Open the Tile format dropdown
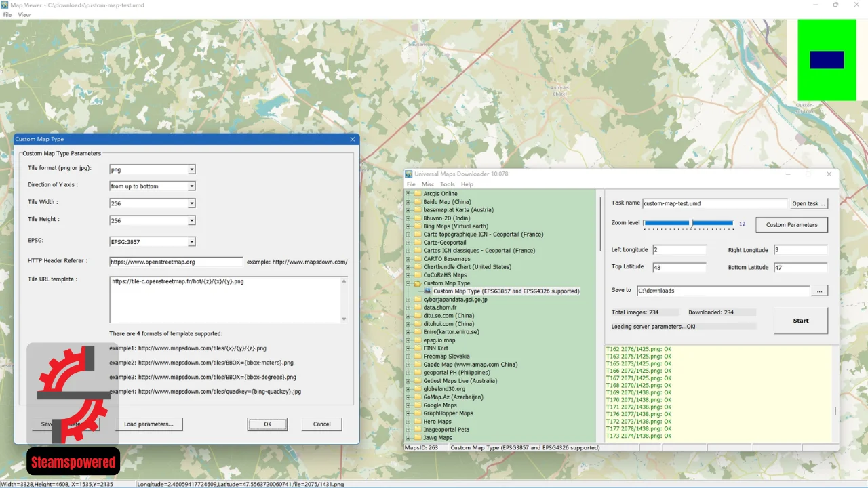 tap(192, 169)
